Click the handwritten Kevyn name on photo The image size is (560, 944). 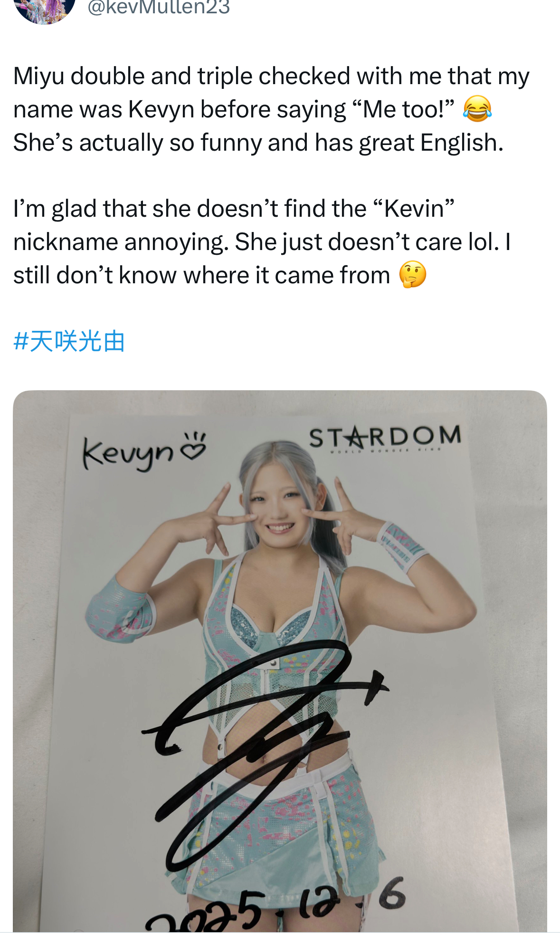(x=129, y=454)
